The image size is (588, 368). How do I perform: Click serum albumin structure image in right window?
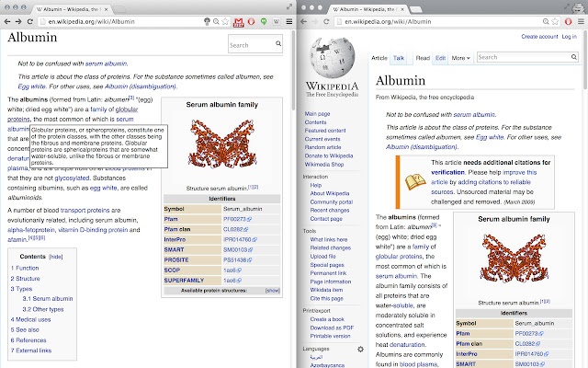[x=514, y=259]
